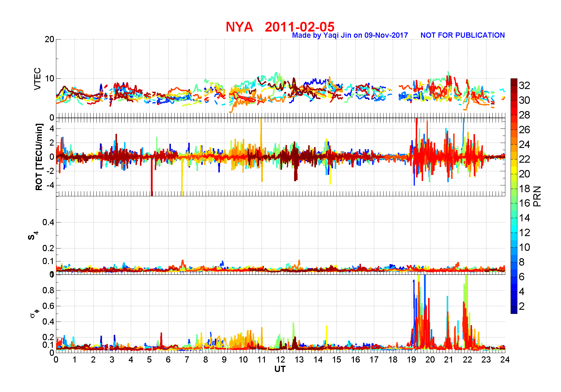Screen dimensions: 561x392
Task: Click the VTEC y-axis label
Action: pyautogui.click(x=37, y=79)
